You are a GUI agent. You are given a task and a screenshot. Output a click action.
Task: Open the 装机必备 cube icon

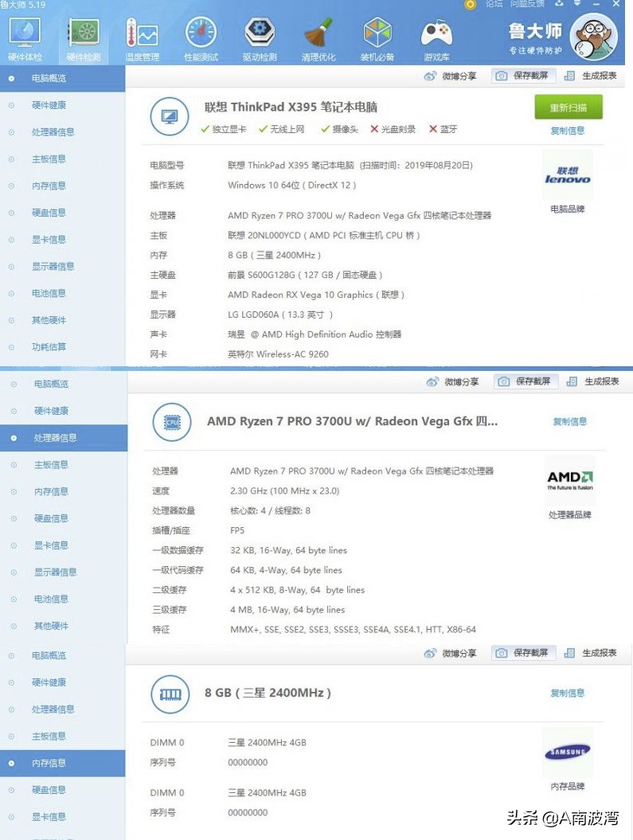pos(377,38)
